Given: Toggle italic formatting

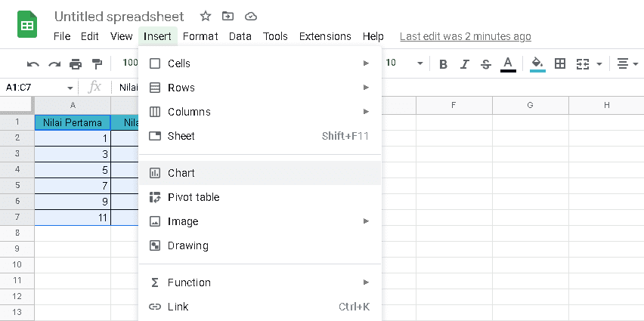Looking at the screenshot, I should [x=465, y=63].
